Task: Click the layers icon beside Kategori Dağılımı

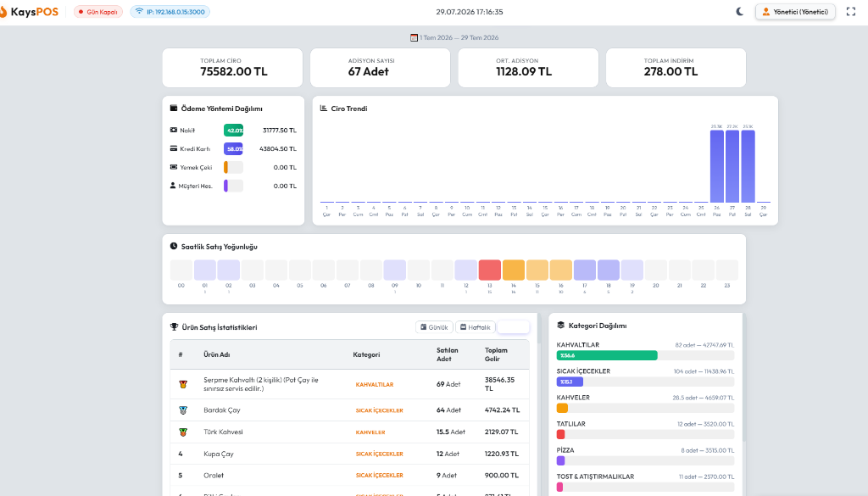Action: [561, 325]
